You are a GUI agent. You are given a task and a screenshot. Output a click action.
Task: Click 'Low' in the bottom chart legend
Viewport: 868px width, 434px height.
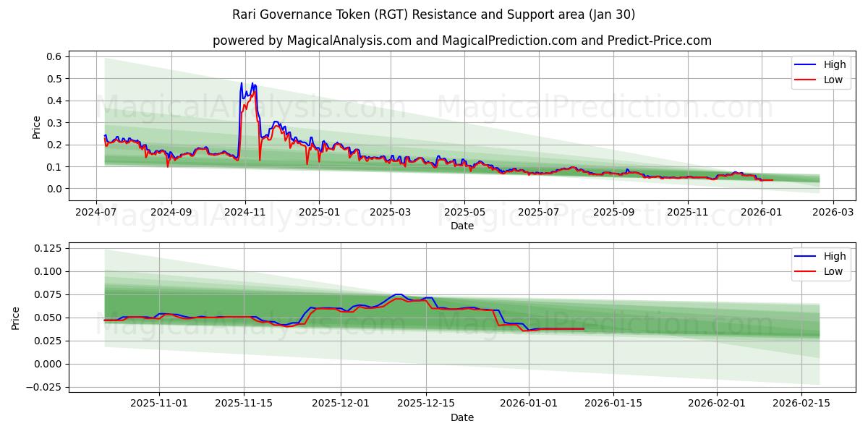click(x=833, y=271)
